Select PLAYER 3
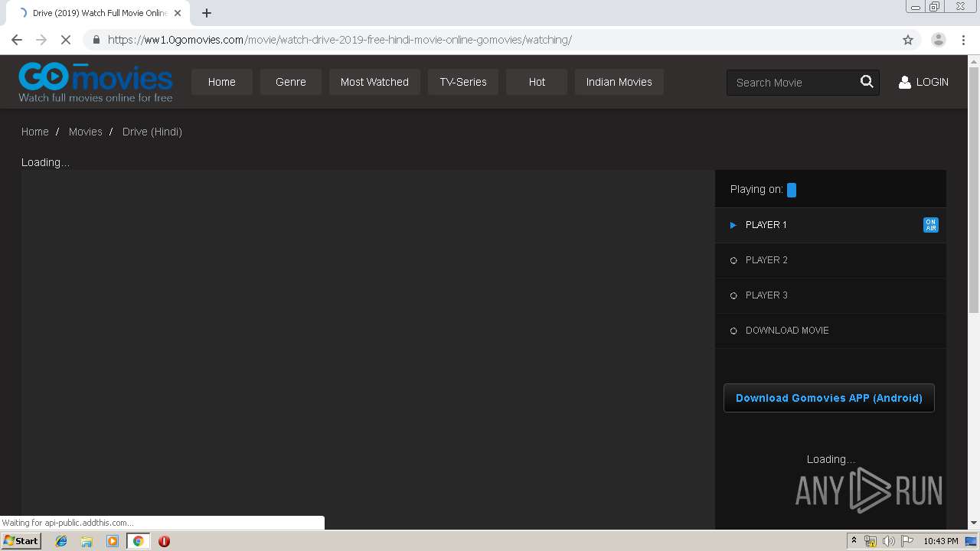The width and height of the screenshot is (980, 551). click(x=831, y=295)
